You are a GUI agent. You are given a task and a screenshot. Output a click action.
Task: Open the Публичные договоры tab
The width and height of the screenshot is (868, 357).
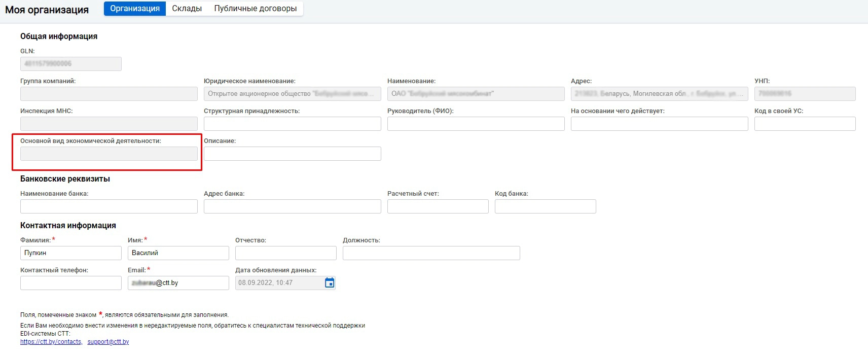[x=256, y=9]
